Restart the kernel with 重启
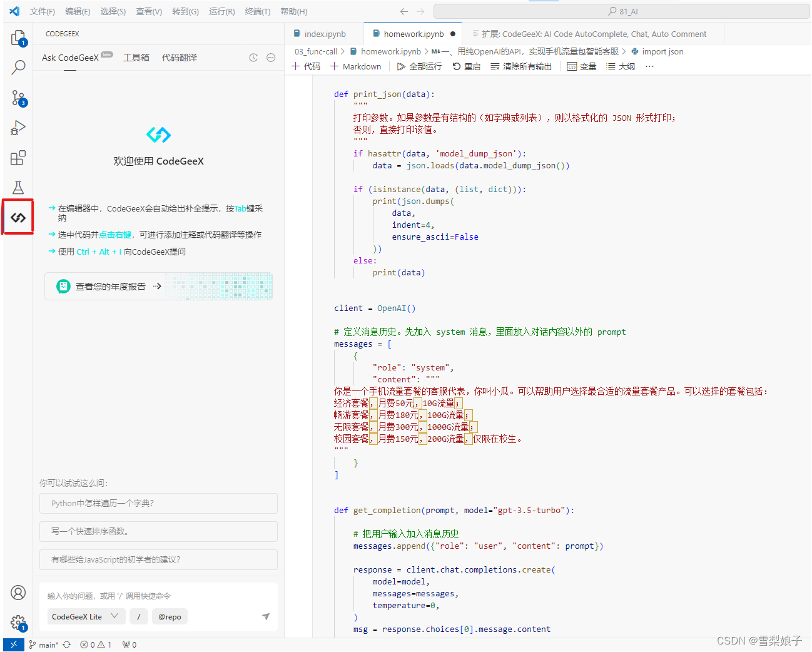 pyautogui.click(x=466, y=66)
